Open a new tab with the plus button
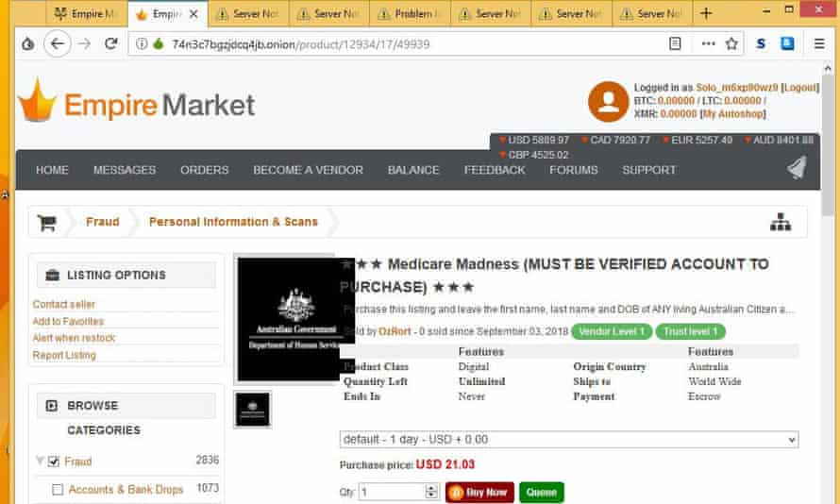The image size is (840, 504). [x=706, y=13]
